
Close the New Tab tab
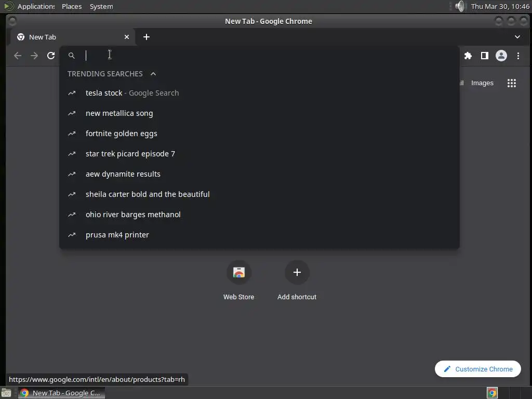click(127, 37)
